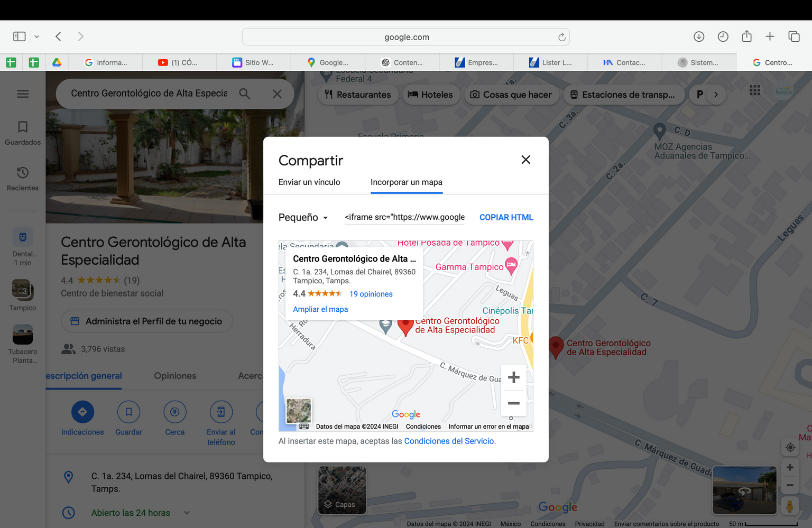Viewport: 812px width, 528px height.
Task: Open Google Maps hamburger menu
Action: 23,94
